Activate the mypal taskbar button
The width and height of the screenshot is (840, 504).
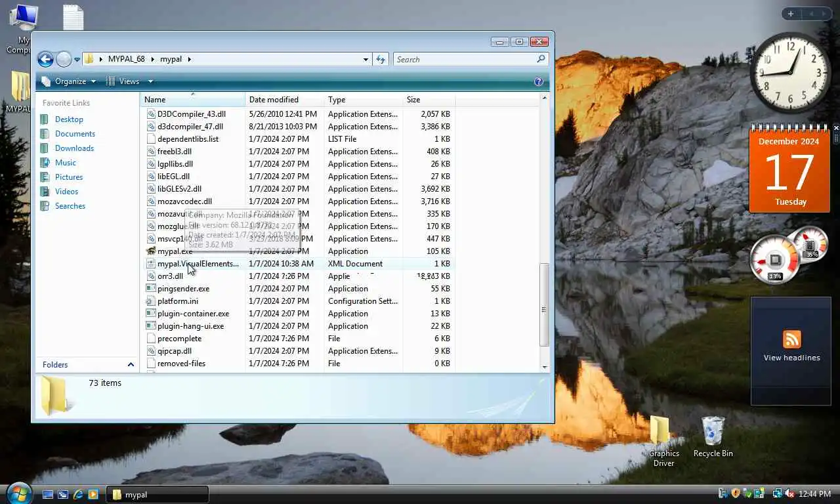click(157, 494)
